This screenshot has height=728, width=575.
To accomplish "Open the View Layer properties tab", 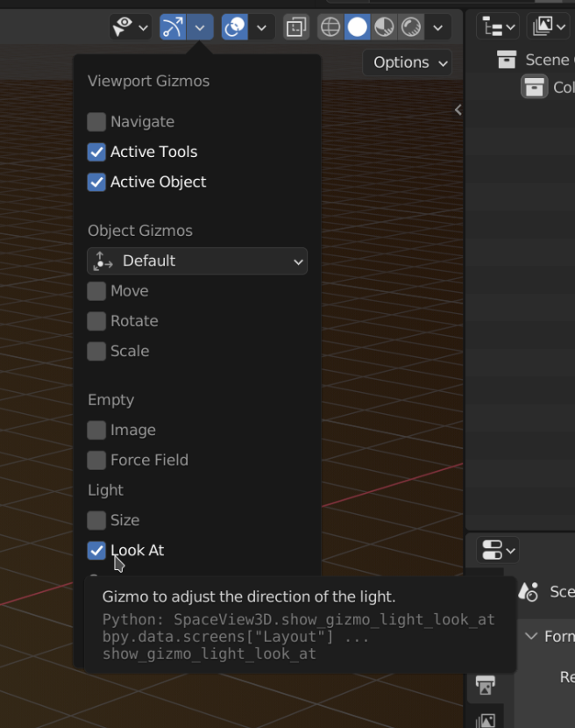I will click(x=485, y=721).
